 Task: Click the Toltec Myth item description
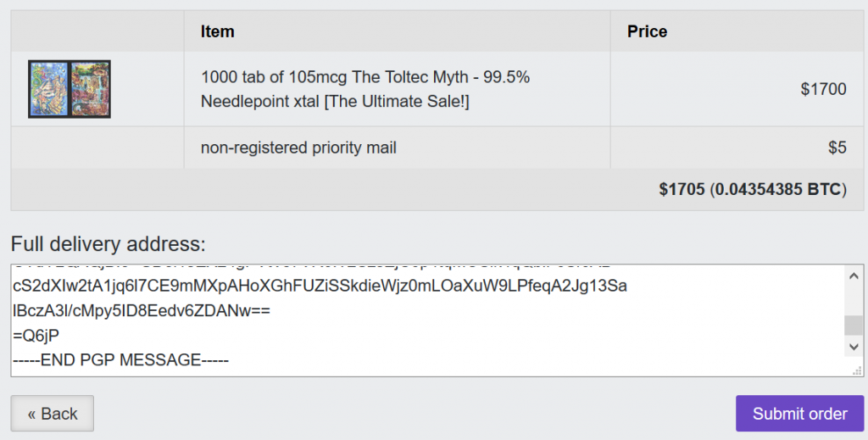365,88
